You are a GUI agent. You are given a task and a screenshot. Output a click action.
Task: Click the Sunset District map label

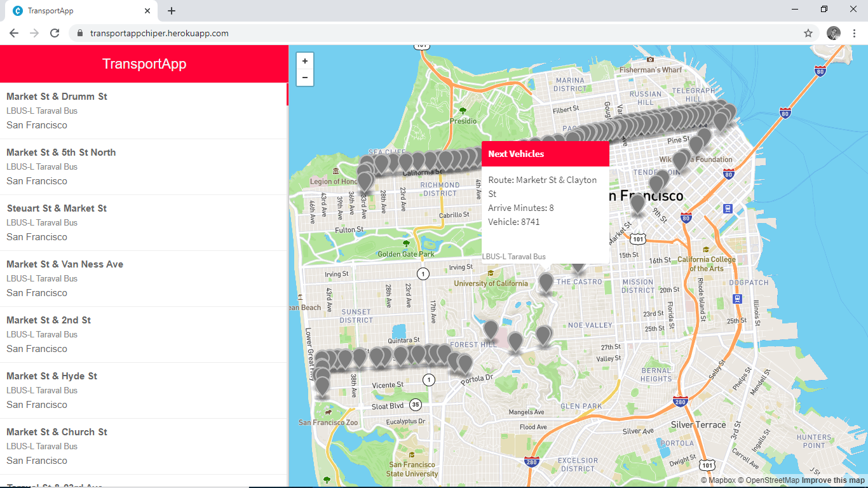[356, 316]
